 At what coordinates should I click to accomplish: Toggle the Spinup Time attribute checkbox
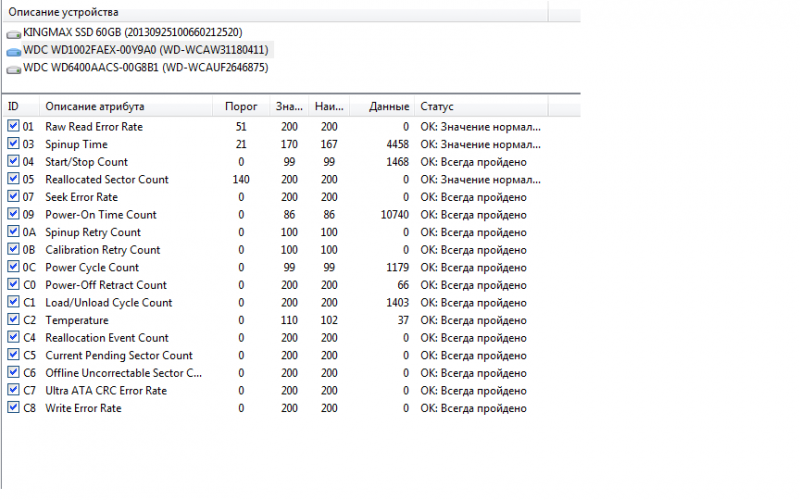tap(13, 144)
